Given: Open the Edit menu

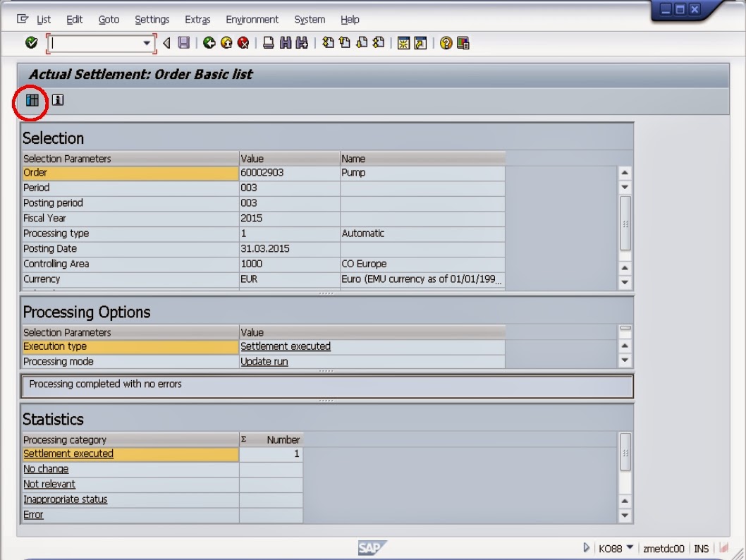Looking at the screenshot, I should click(74, 20).
